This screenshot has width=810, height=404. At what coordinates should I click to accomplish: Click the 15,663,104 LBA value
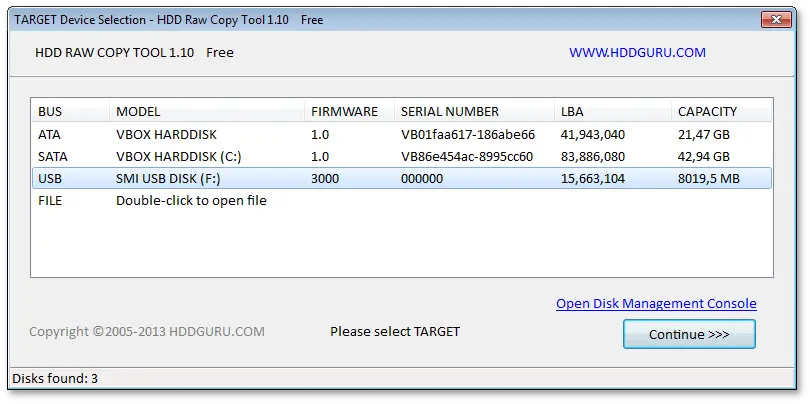pyautogui.click(x=593, y=178)
